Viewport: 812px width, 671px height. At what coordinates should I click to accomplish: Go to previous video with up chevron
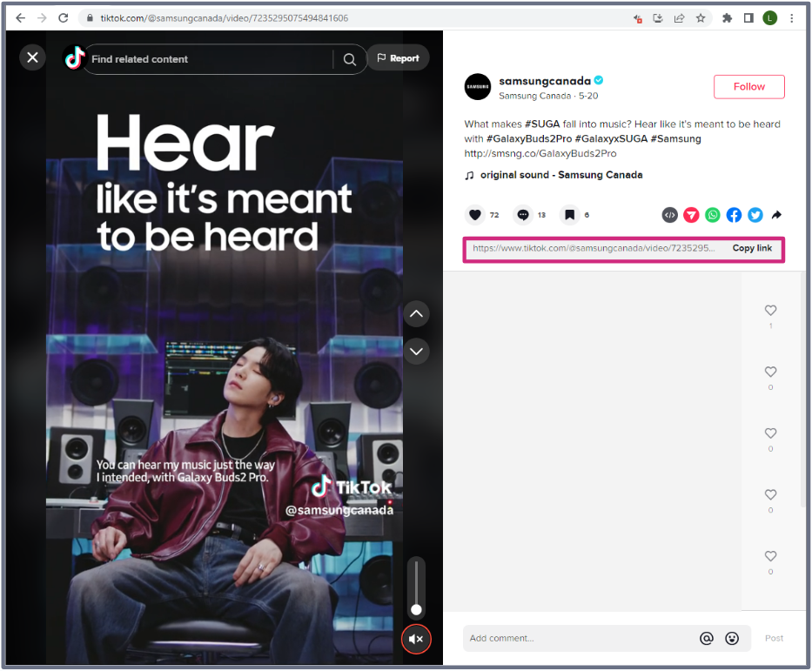click(416, 313)
